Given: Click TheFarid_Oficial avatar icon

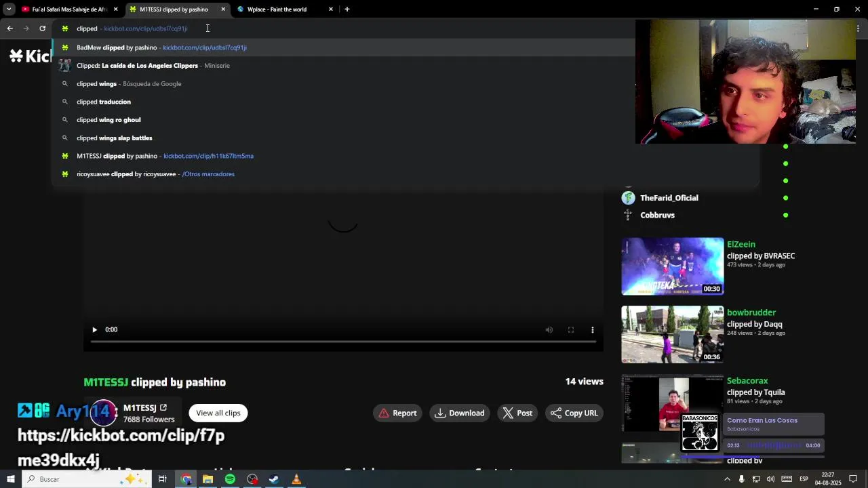Looking at the screenshot, I should click(629, 198).
